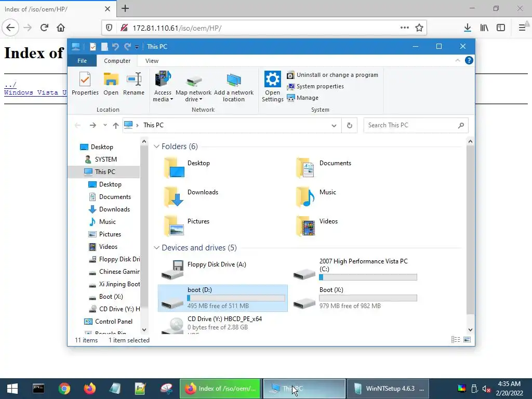
Task: Click the Search This PC field
Action: pyautogui.click(x=416, y=125)
